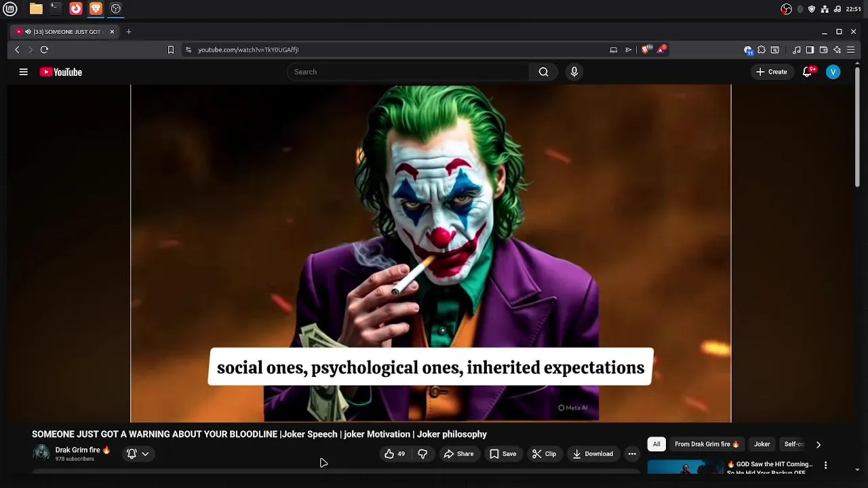Image resolution: width=868 pixels, height=488 pixels.
Task: Open the shield security tray icon
Action: tap(812, 9)
